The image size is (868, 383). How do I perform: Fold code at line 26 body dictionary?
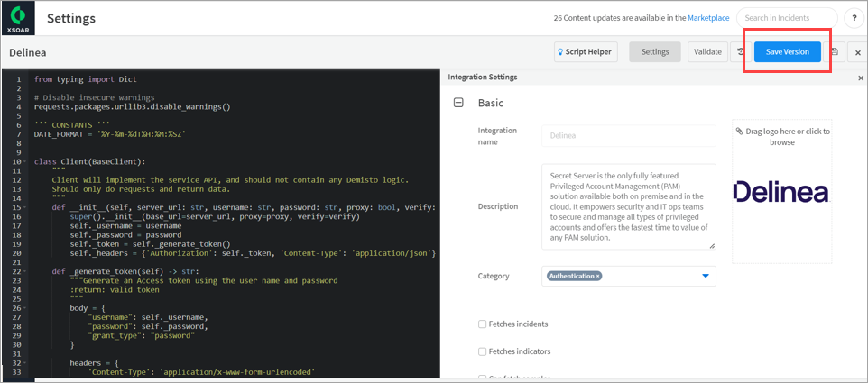click(26, 308)
